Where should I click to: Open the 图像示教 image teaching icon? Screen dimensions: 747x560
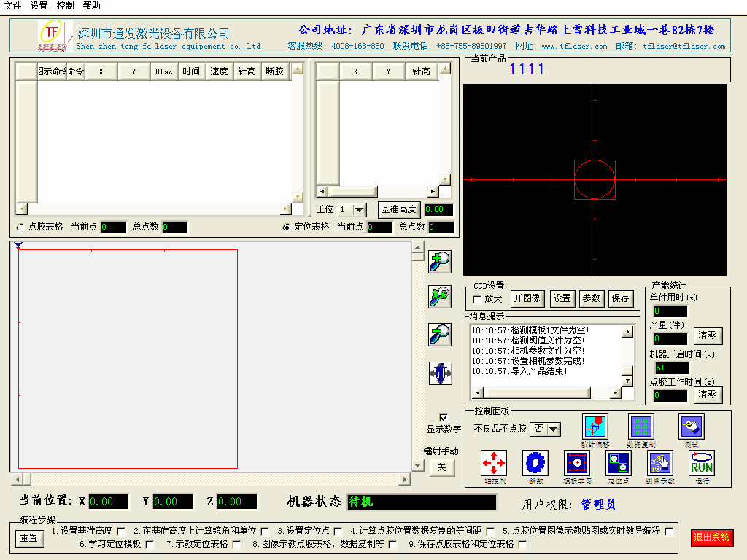click(660, 463)
